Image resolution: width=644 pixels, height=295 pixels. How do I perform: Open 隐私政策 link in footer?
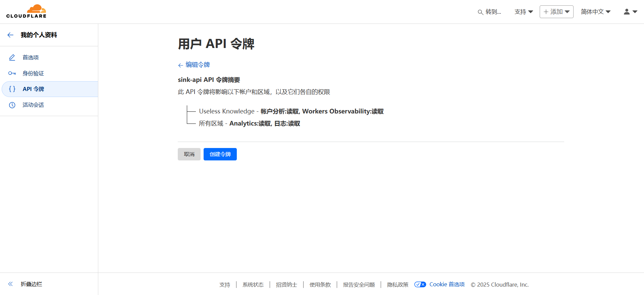coord(397,285)
